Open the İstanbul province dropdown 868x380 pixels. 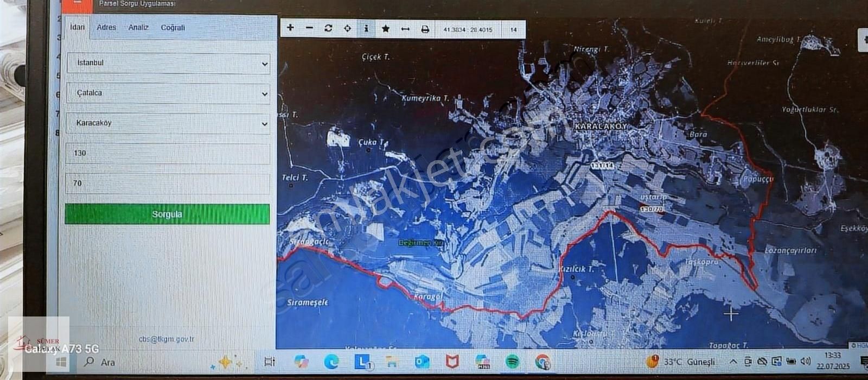coord(168,64)
